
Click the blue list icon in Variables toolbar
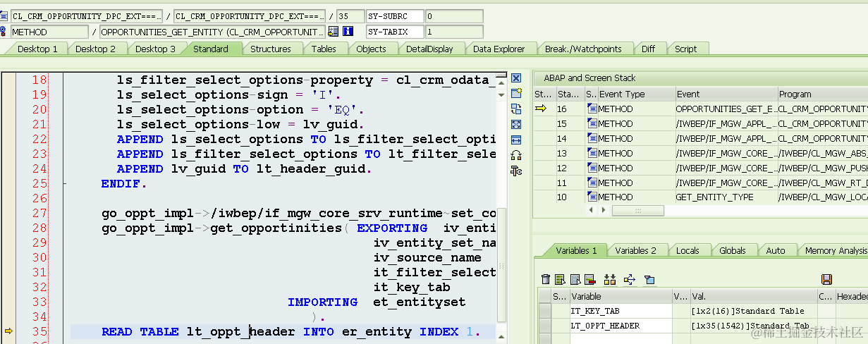(575, 280)
